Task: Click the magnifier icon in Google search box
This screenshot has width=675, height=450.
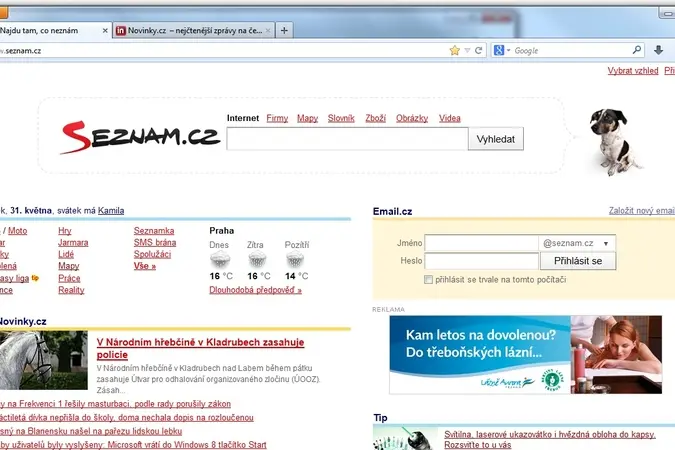Action: coord(637,50)
